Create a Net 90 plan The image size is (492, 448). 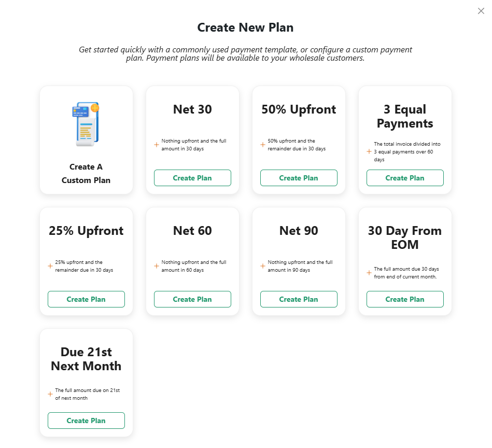click(x=299, y=299)
